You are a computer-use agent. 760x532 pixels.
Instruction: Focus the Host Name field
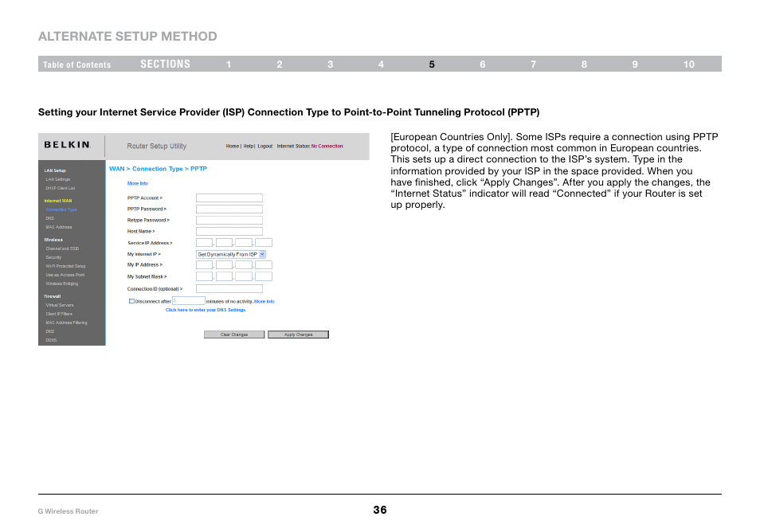[x=229, y=232]
